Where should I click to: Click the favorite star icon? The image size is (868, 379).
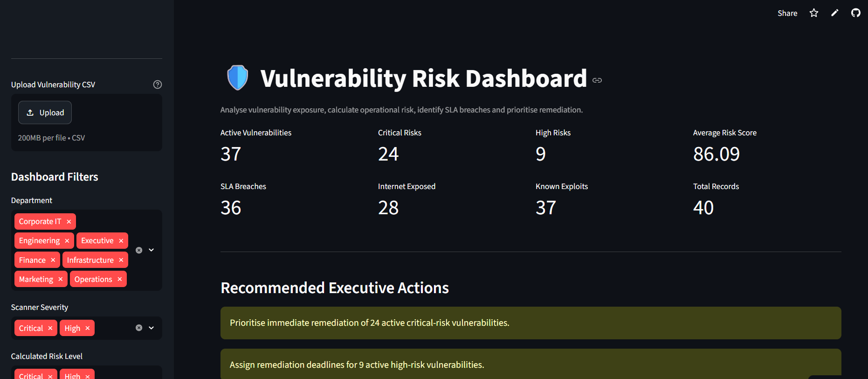tap(814, 13)
